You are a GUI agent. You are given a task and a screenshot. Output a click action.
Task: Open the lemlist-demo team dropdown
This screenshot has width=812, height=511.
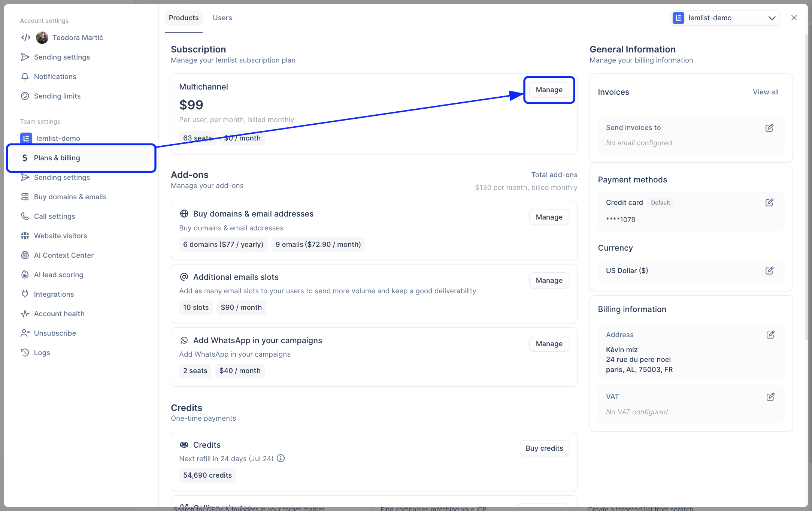click(x=725, y=18)
